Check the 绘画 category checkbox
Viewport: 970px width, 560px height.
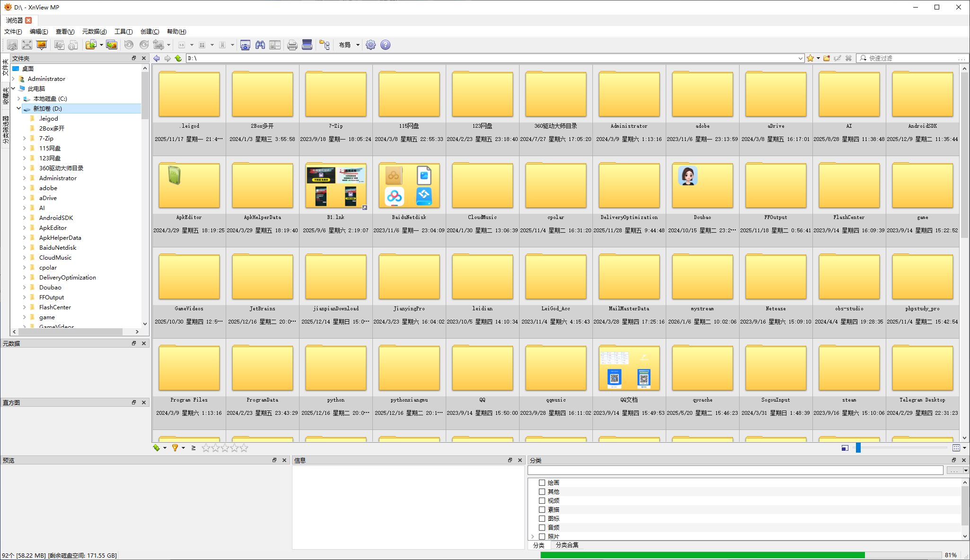[542, 482]
